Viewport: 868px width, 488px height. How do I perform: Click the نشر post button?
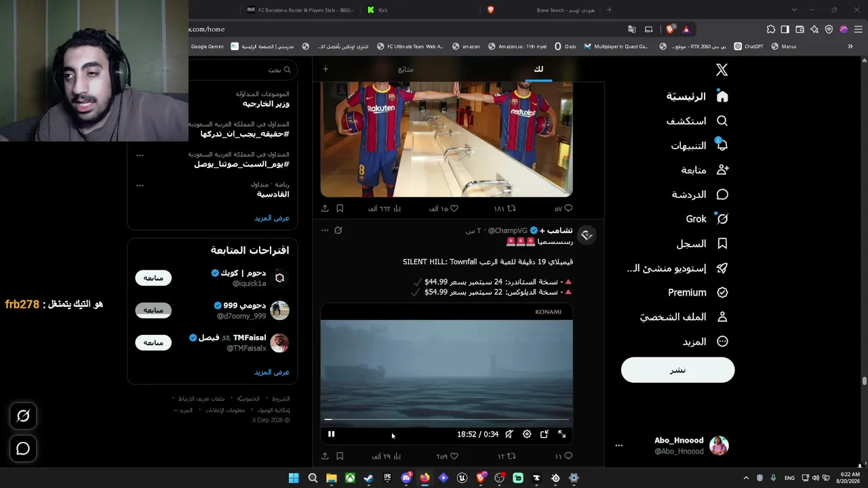point(677,370)
